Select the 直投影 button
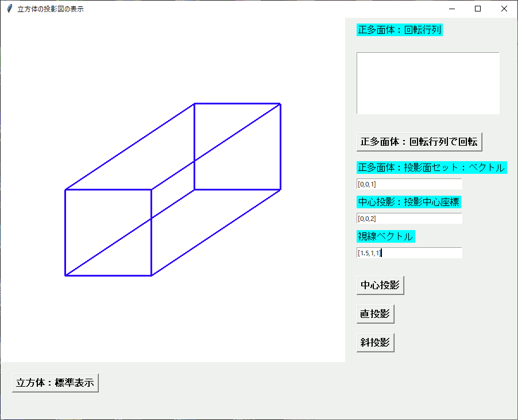The height and width of the screenshot is (420, 518). click(x=375, y=314)
